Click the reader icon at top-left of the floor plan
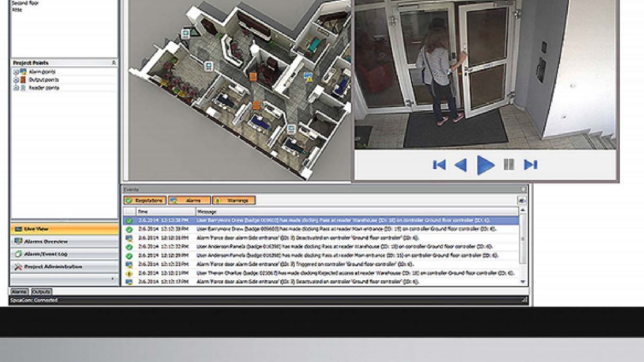 click(x=185, y=33)
